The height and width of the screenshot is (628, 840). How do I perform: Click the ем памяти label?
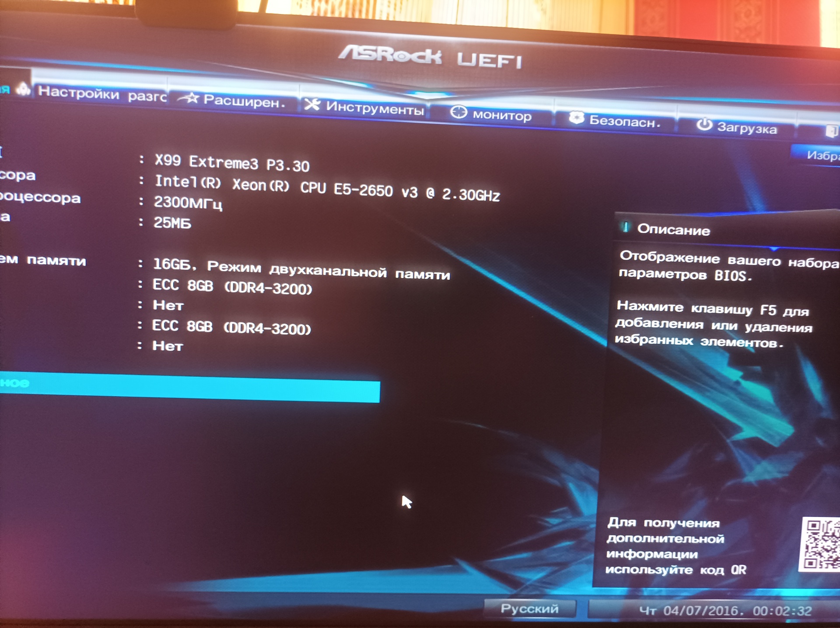pos(43,260)
